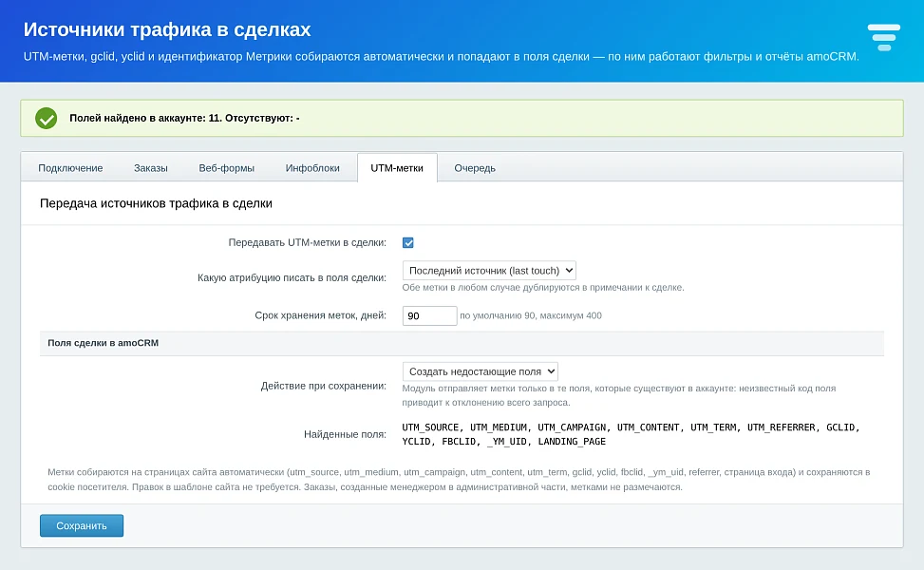Click the label 'Срок хранения меток, дней'
The width and height of the screenshot is (924, 570).
(321, 316)
